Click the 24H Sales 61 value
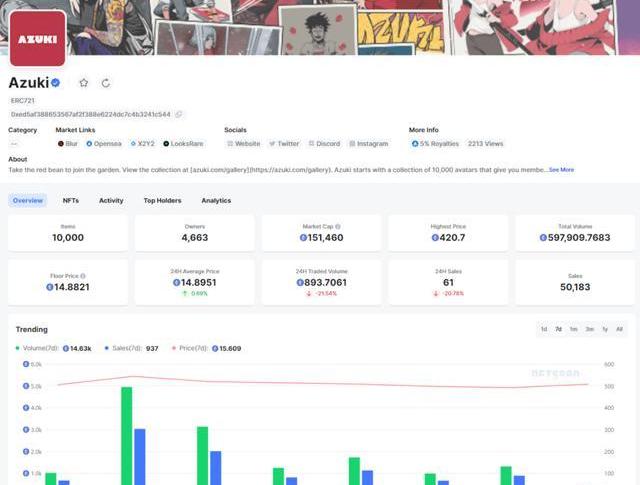 [x=448, y=283]
